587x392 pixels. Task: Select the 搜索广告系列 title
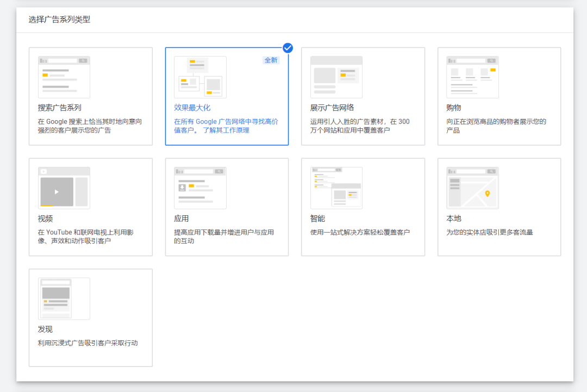coord(60,108)
